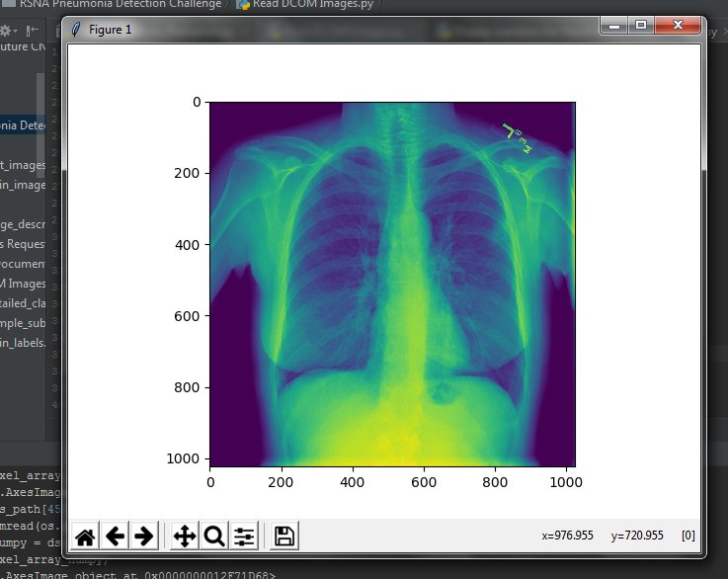This screenshot has height=579, width=728.
Task: Click the chest X-ray image plot
Action: tap(392, 285)
